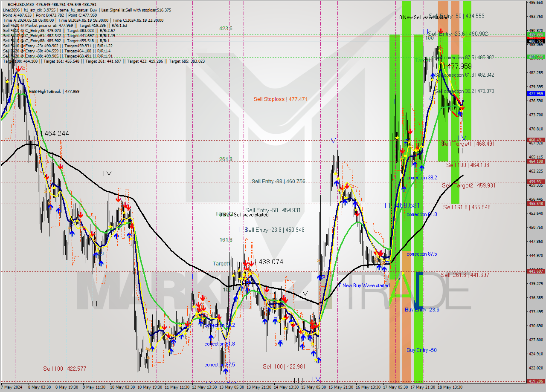The image size is (546, 392).
Task: Click the 470.810 price axis value
Action: point(536,129)
